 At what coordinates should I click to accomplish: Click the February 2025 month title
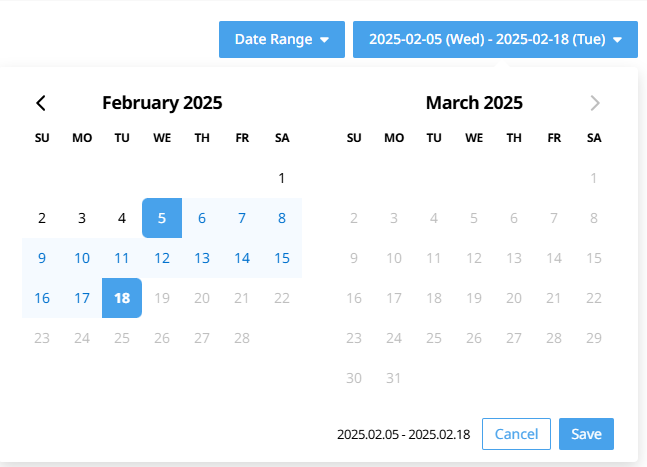click(x=162, y=103)
